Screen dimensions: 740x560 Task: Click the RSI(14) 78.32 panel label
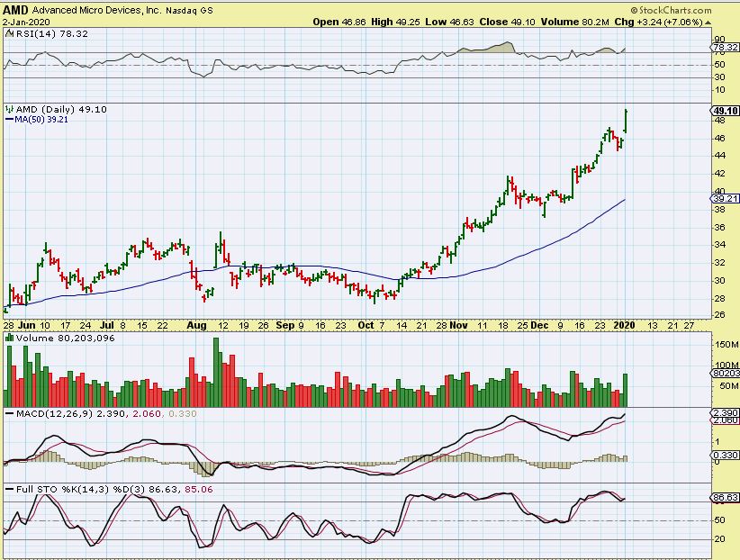[x=52, y=33]
